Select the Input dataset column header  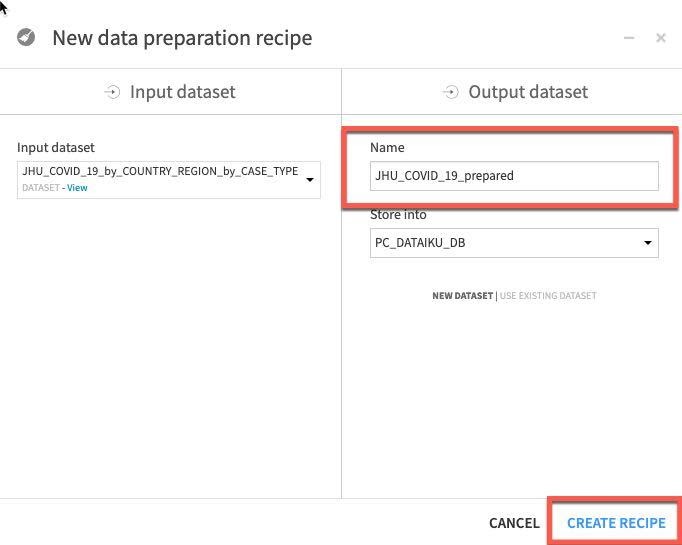[182, 92]
